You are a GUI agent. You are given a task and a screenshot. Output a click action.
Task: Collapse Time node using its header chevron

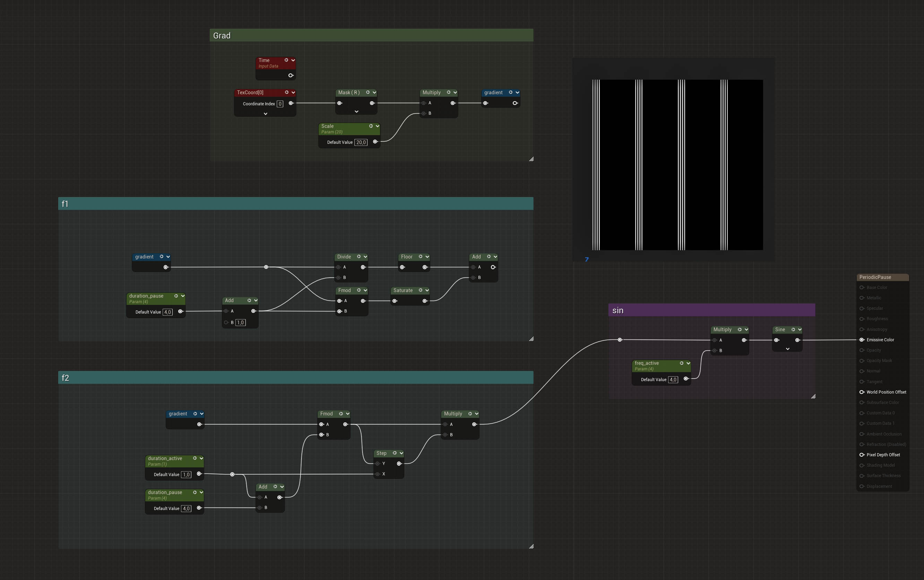click(x=293, y=60)
